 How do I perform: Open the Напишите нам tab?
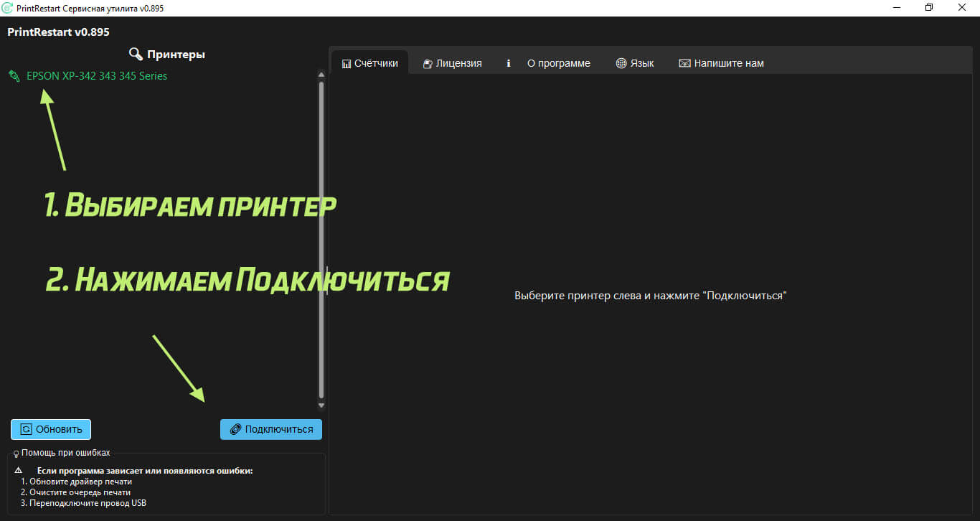pyautogui.click(x=721, y=63)
